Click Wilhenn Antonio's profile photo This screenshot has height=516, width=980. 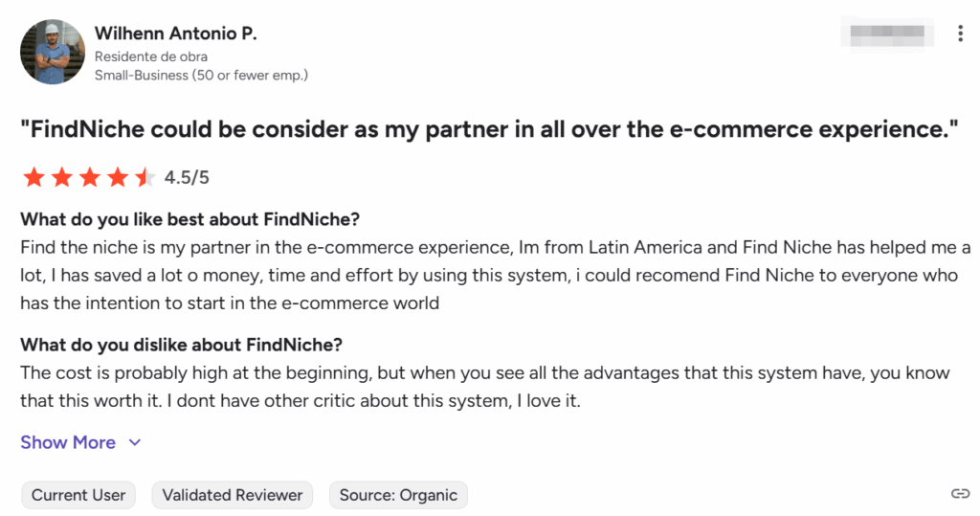[53, 52]
